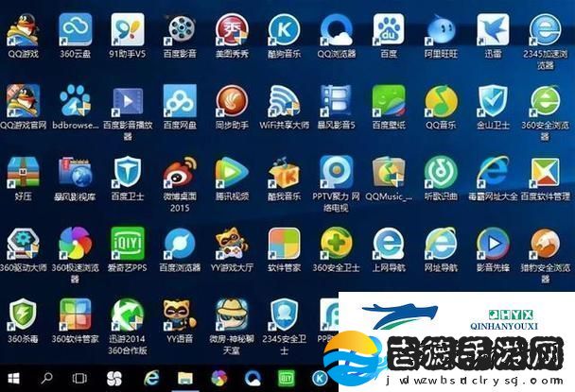
Task: Launch 软件管家 four-color icon
Action: [x=285, y=244]
